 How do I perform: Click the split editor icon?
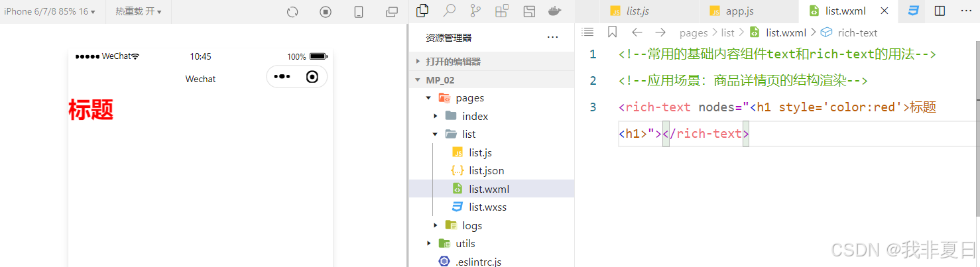pos(940,11)
